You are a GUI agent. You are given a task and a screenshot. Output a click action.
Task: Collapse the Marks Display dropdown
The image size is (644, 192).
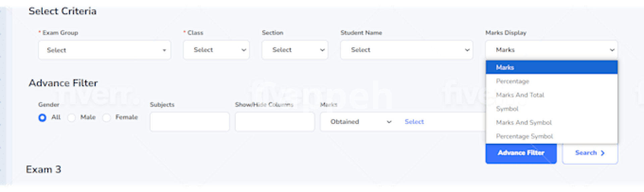pyautogui.click(x=551, y=50)
